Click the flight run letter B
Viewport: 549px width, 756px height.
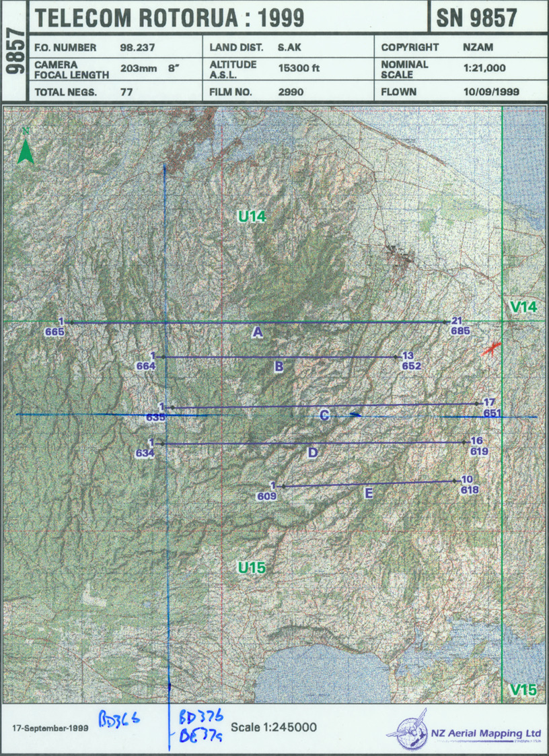point(279,366)
